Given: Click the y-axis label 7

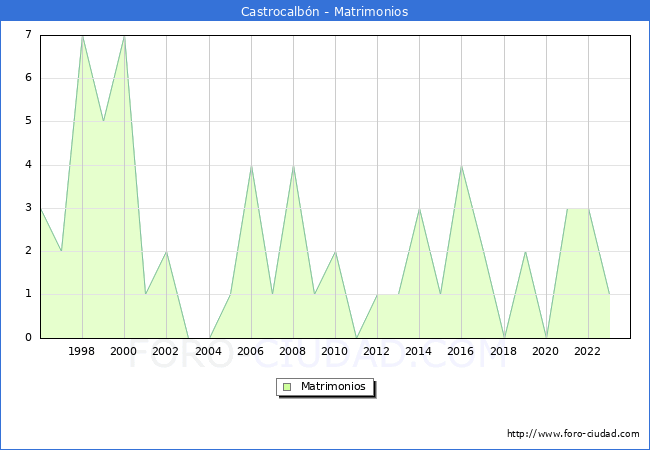Looking at the screenshot, I should [28, 34].
